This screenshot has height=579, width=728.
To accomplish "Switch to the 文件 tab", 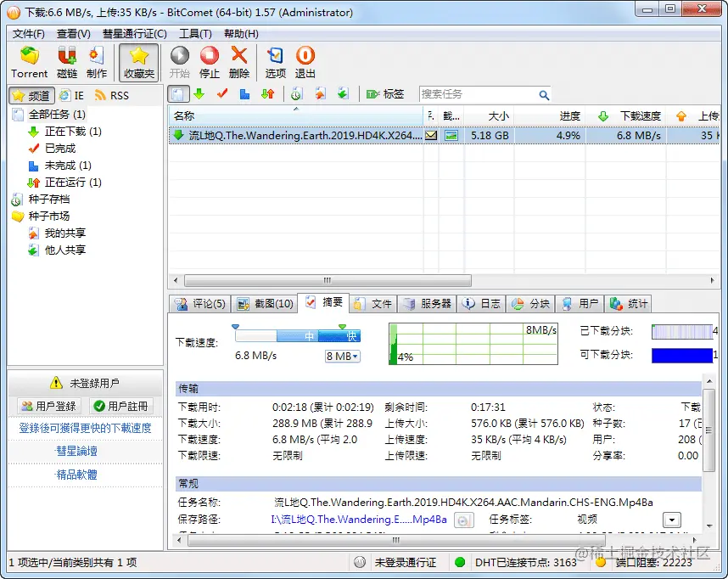I will point(372,304).
